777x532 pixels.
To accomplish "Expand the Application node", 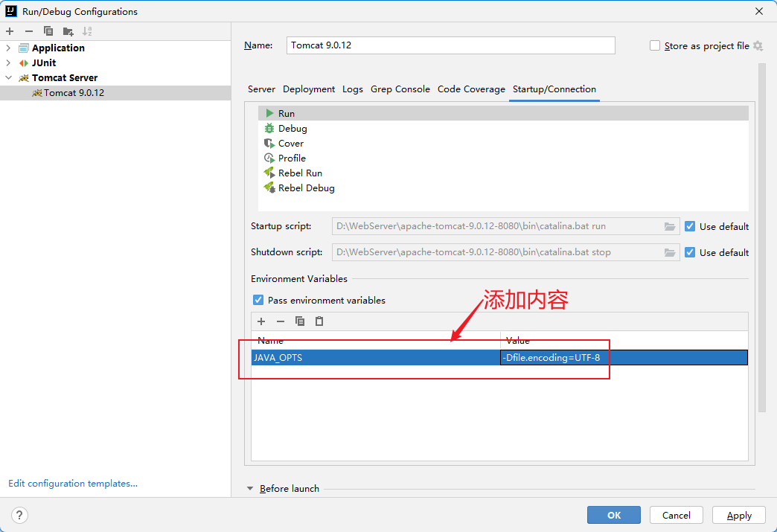I will (8, 48).
